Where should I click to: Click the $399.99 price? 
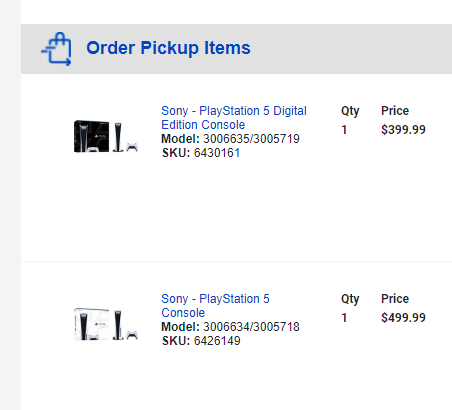pos(403,130)
